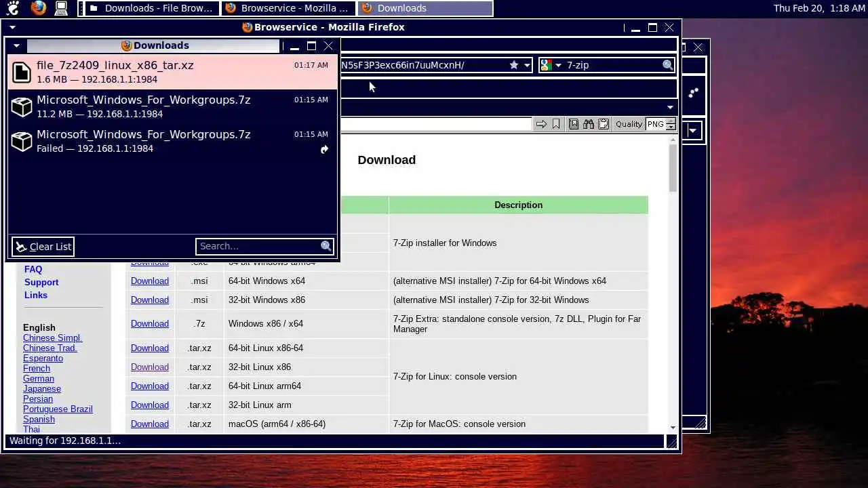Open the URL history dropdown arrow
Viewport: 868px width, 488px height.
(527, 65)
